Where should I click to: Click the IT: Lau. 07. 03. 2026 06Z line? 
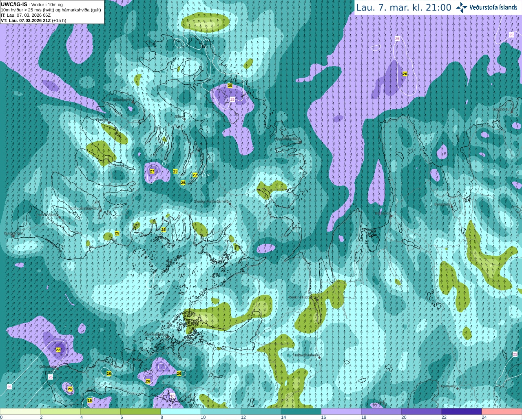click(26, 15)
